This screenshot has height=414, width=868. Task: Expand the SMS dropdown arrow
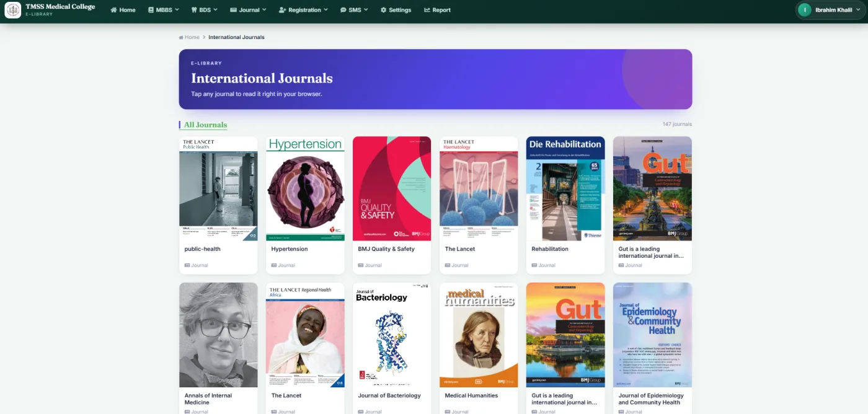click(x=366, y=10)
